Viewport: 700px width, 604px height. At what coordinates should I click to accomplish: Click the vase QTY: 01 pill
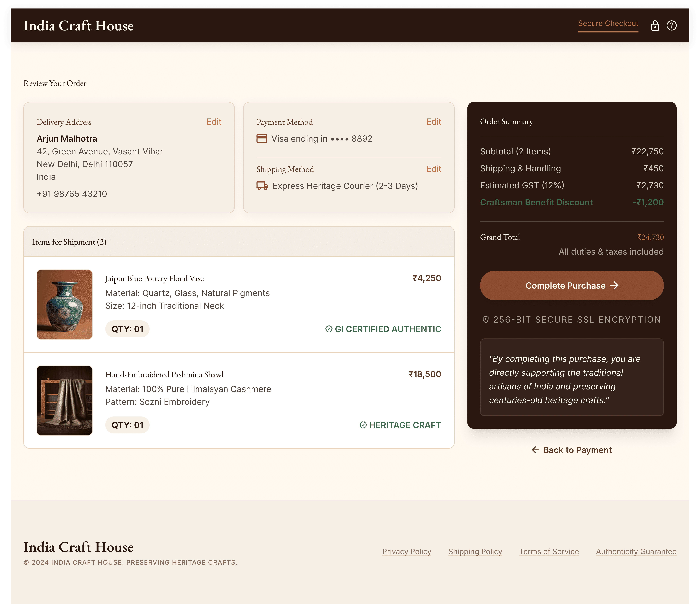coord(127,329)
